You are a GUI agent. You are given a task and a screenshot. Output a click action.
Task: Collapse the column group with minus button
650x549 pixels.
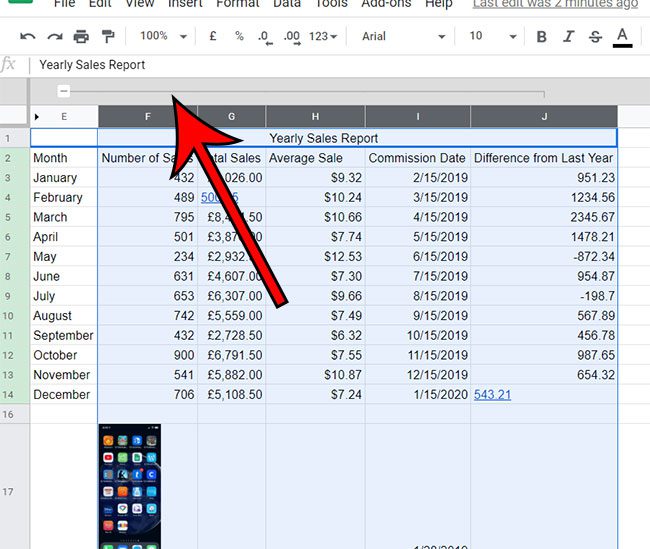tap(64, 91)
